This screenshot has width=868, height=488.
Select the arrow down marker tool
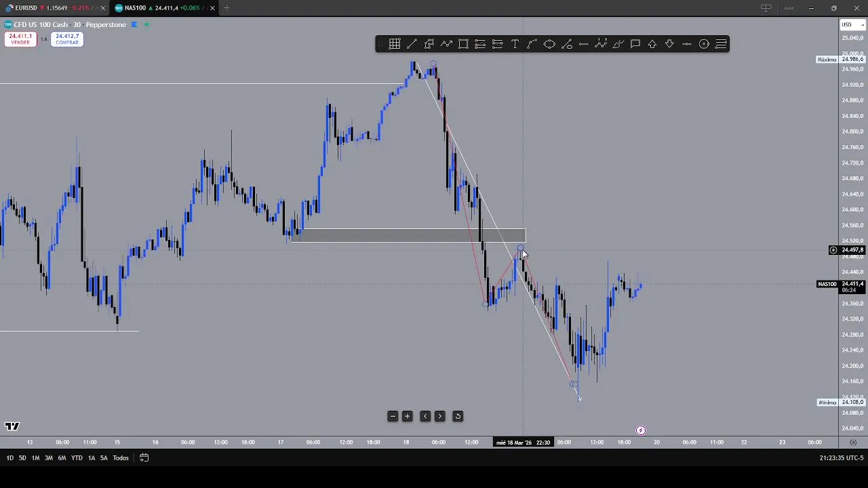click(669, 44)
